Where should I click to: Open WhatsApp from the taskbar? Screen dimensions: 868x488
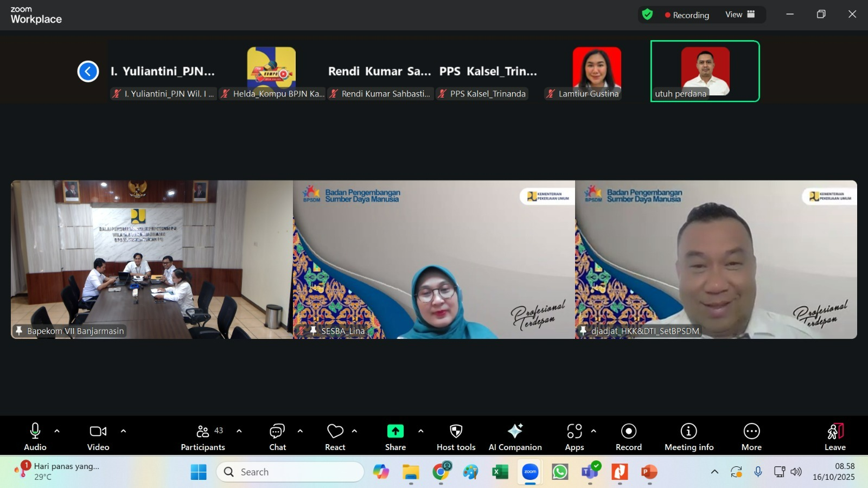(x=559, y=472)
